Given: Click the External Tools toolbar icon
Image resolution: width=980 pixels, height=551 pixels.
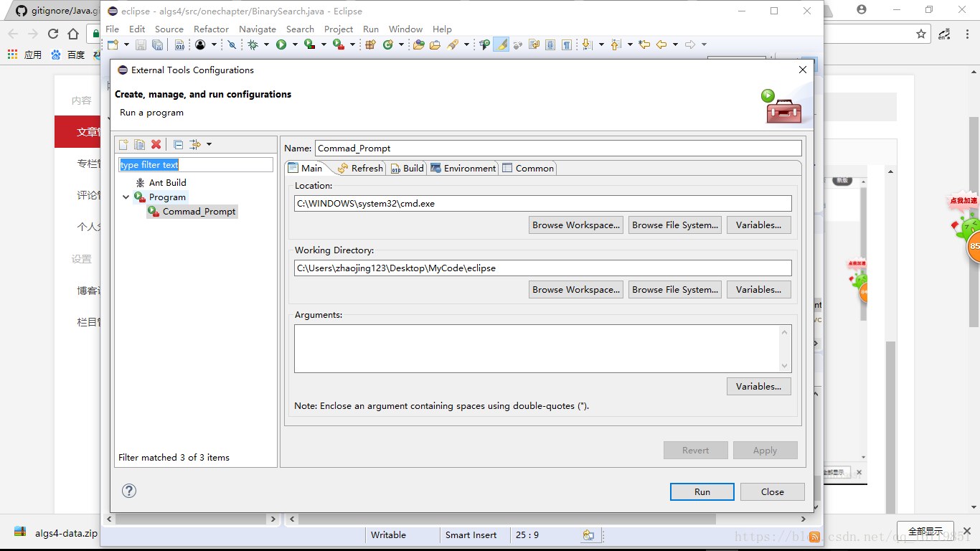Looking at the screenshot, I should pyautogui.click(x=338, y=44).
